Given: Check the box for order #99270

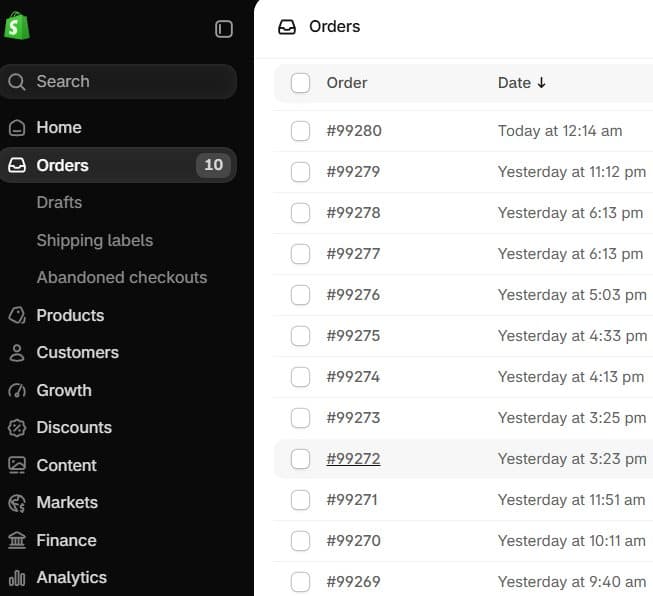Looking at the screenshot, I should click(300, 541).
